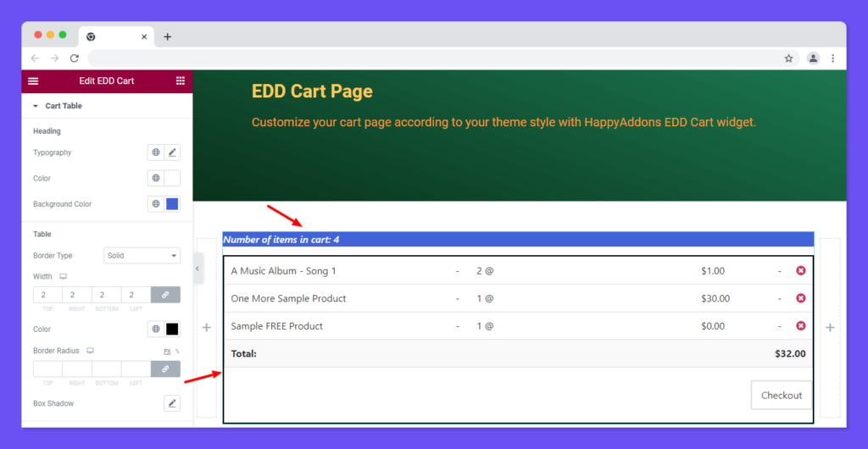Click Border Radius LEFT input field
This screenshot has width=868, height=449.
[x=136, y=369]
